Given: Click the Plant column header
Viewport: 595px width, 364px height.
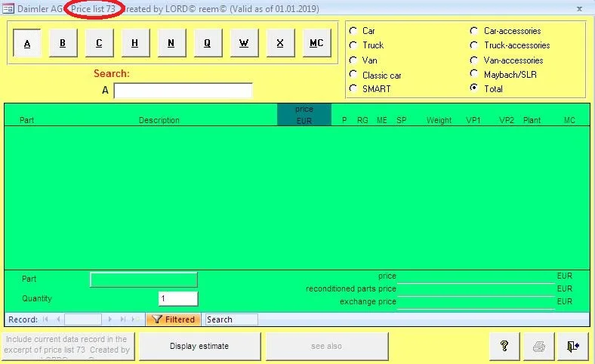Looking at the screenshot, I should click(x=532, y=120).
